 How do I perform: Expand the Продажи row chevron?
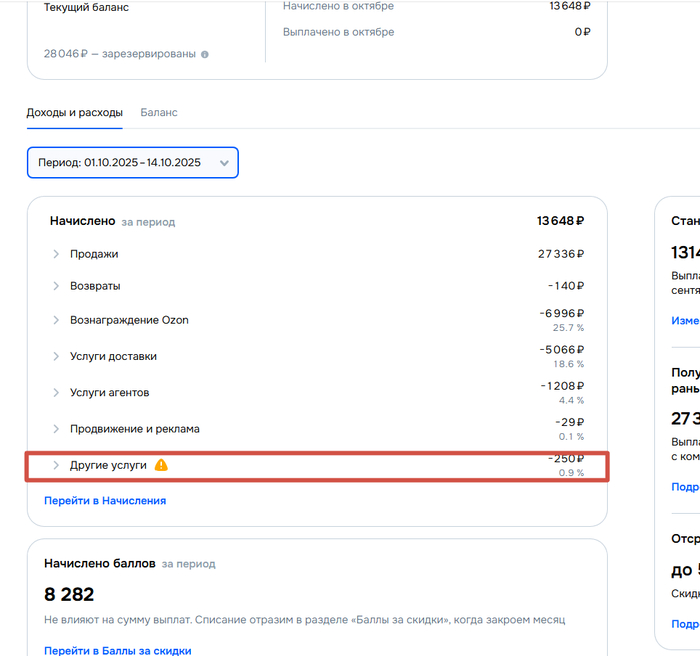pos(56,254)
